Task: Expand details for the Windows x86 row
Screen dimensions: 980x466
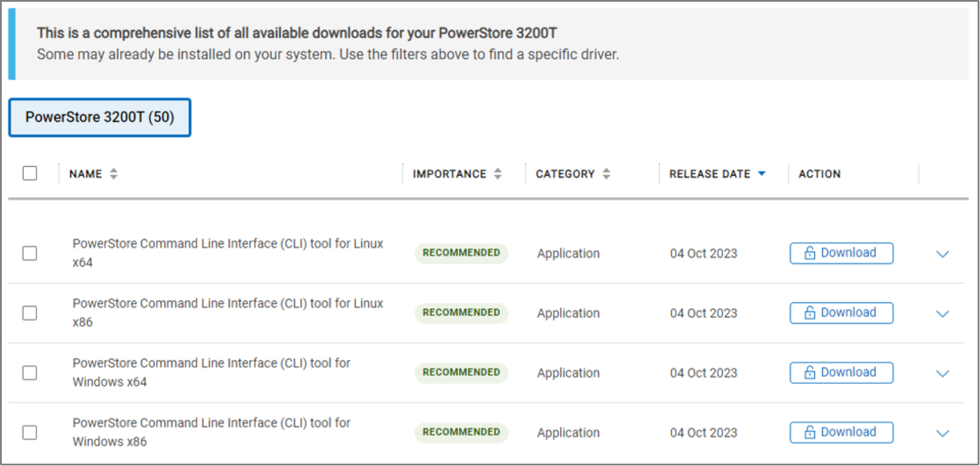Action: tap(942, 434)
